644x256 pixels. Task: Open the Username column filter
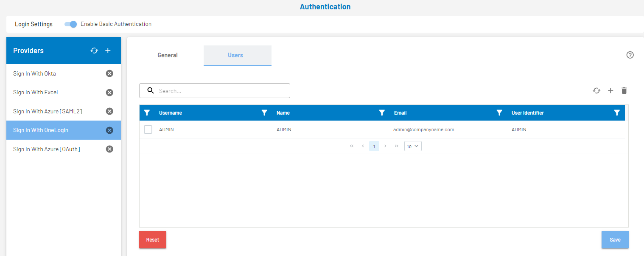coord(264,113)
